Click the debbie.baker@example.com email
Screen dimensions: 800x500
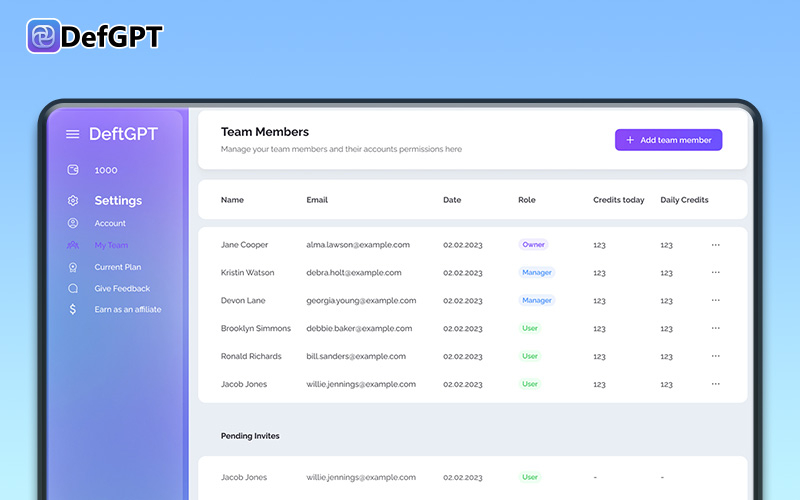pyautogui.click(x=359, y=328)
